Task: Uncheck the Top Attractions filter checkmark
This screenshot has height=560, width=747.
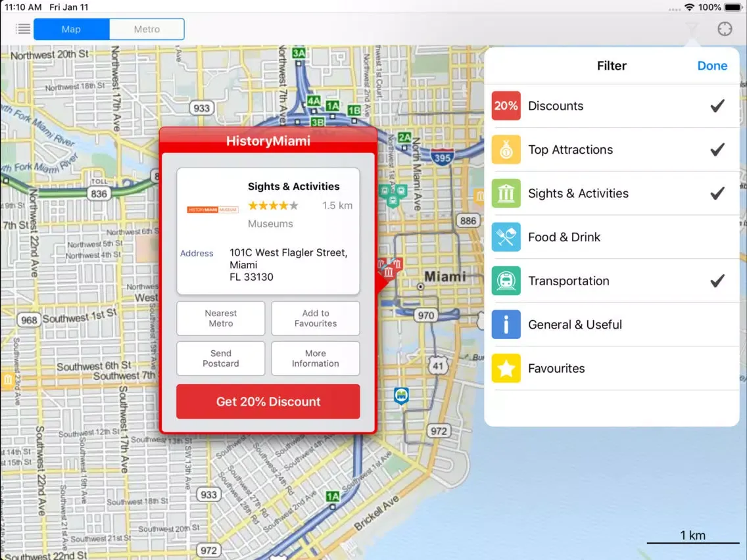Action: tap(717, 149)
